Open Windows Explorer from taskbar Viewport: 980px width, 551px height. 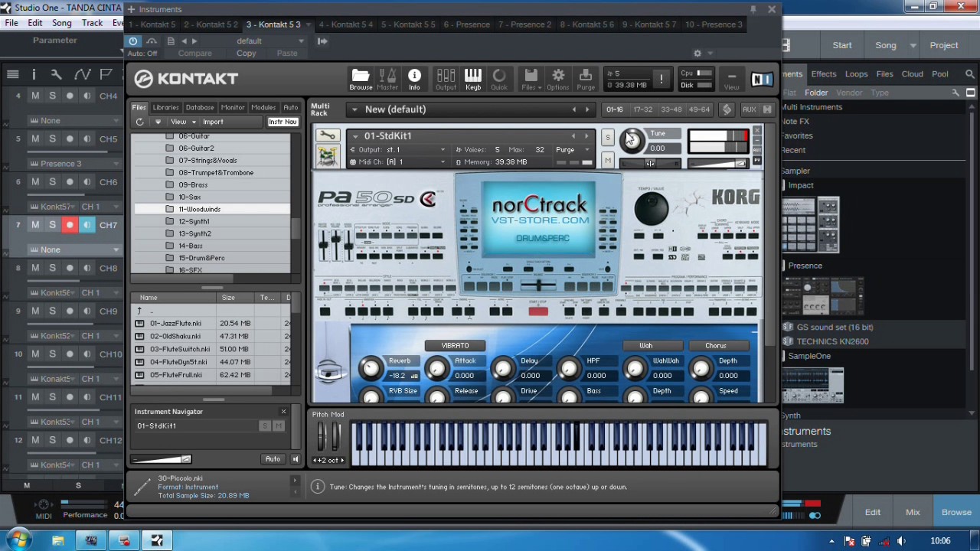coord(58,541)
